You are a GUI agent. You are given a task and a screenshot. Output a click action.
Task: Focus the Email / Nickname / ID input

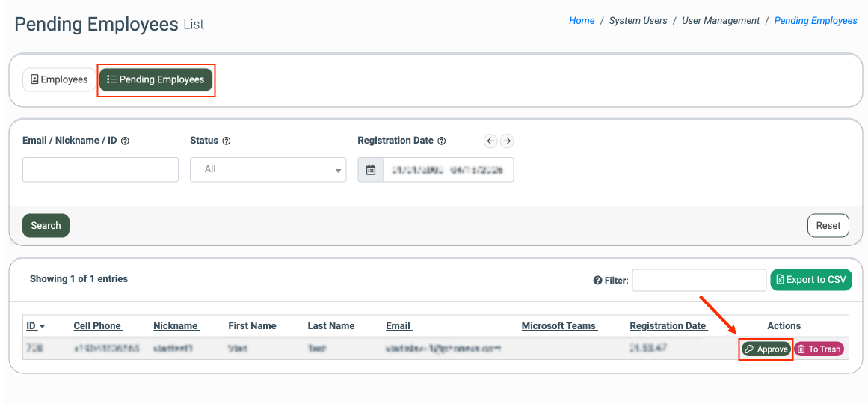(100, 170)
